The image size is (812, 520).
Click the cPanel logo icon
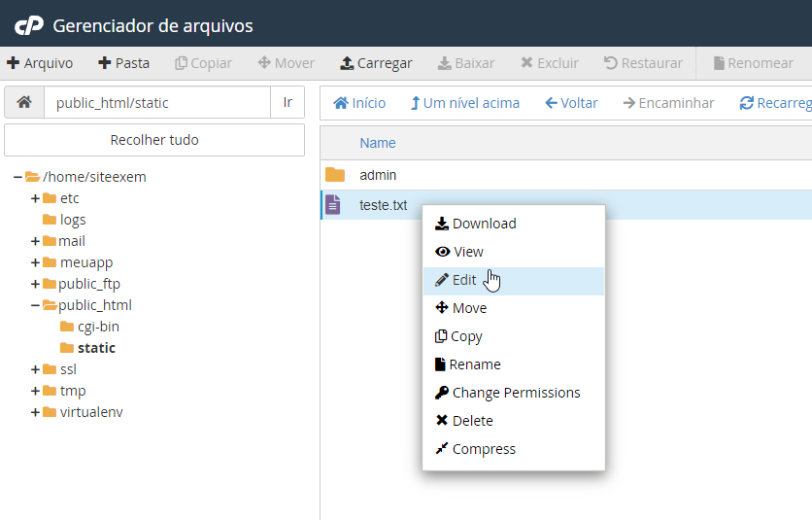point(26,24)
